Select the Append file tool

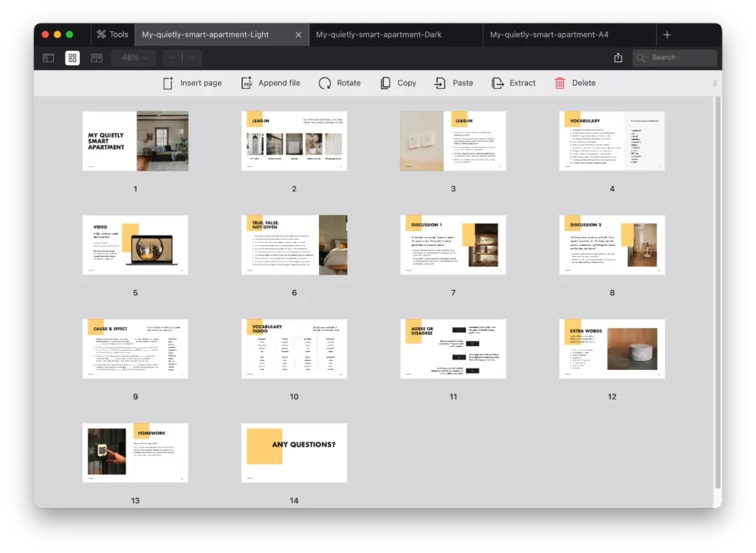[270, 83]
